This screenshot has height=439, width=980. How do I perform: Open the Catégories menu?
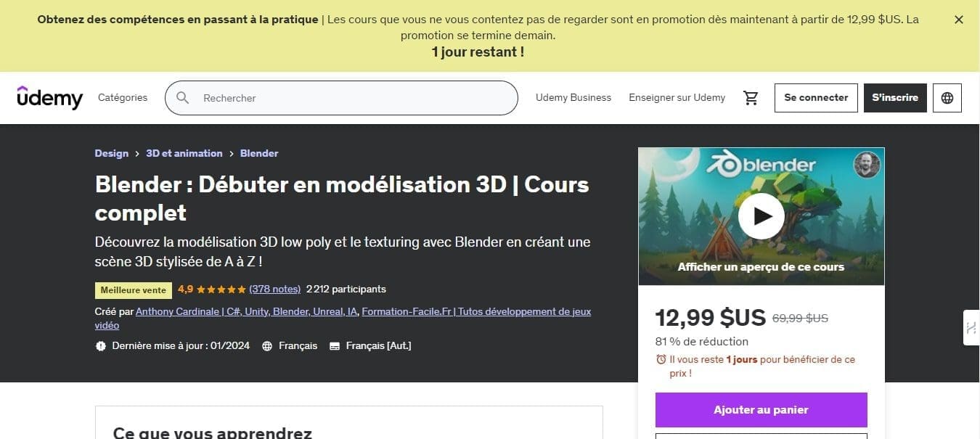pos(123,97)
